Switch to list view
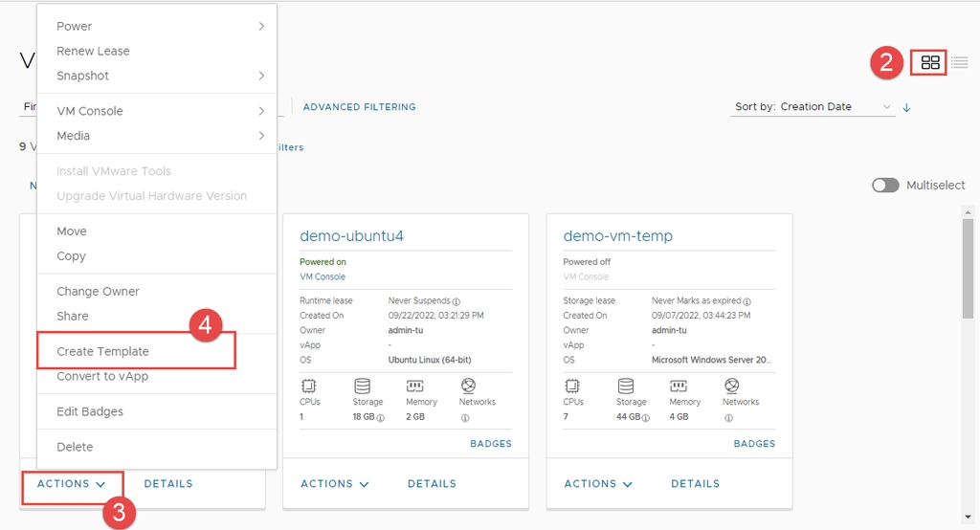Viewport: 980px width, 530px height. pos(959,63)
